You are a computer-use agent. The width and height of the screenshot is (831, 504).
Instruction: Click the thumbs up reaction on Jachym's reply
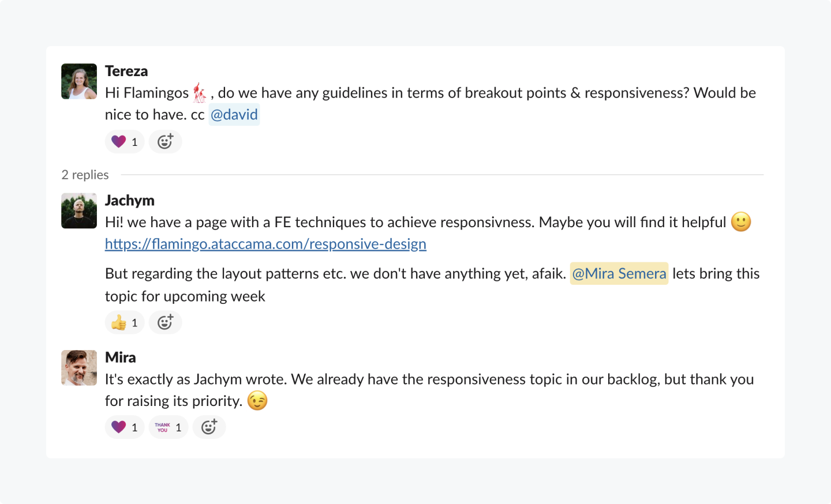[x=125, y=323]
